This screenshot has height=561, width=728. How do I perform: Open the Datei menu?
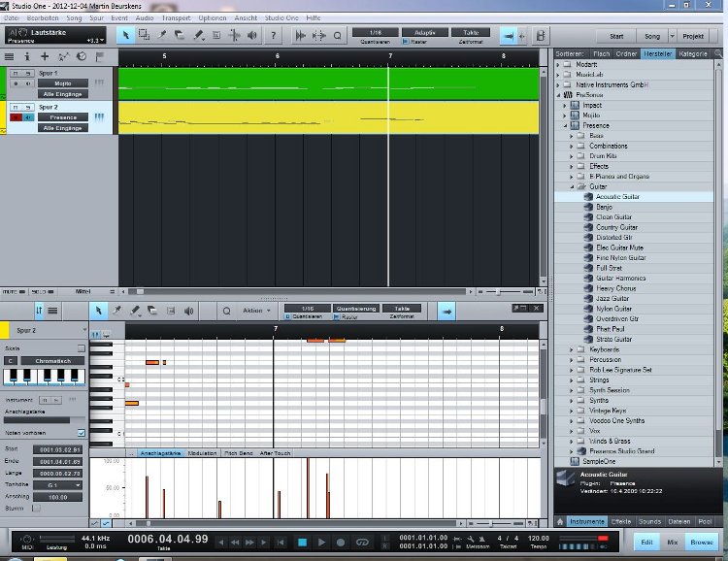(12, 18)
